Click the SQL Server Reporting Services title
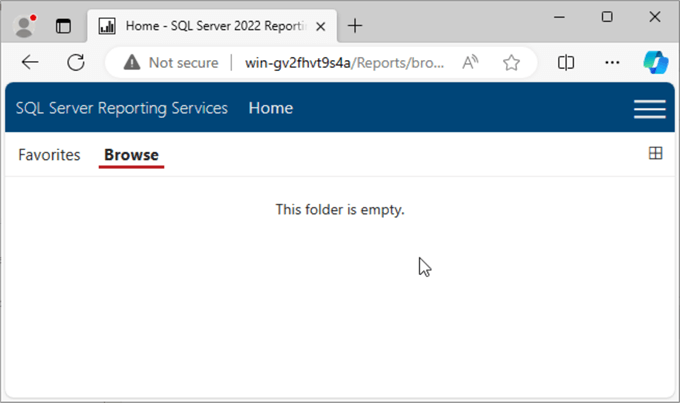The image size is (680, 403). click(121, 108)
